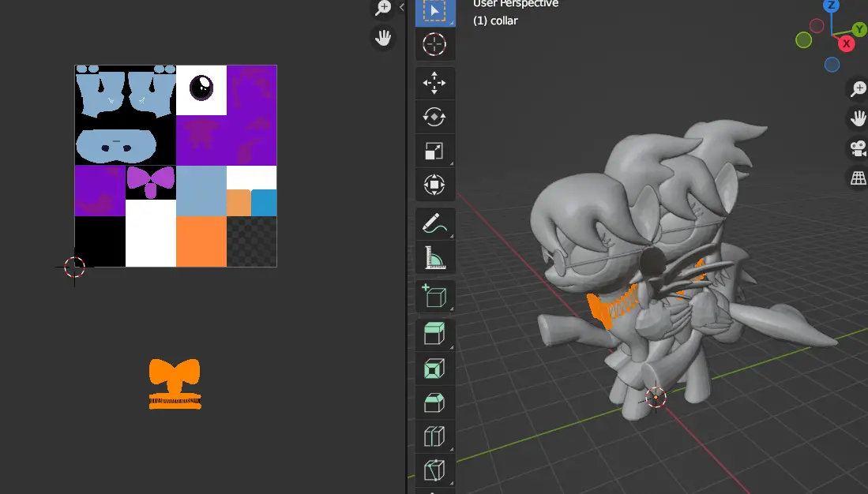The height and width of the screenshot is (494, 868).
Task: Snap view to the negative Z axis circle
Action: 832,65
